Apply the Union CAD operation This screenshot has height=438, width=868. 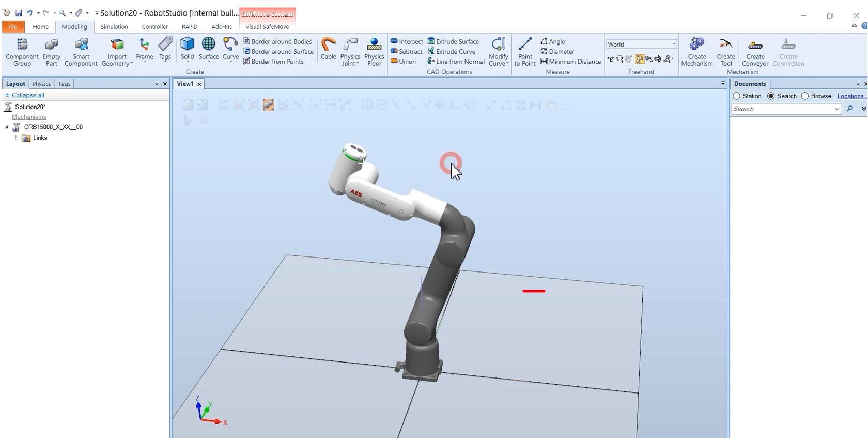[x=403, y=62]
